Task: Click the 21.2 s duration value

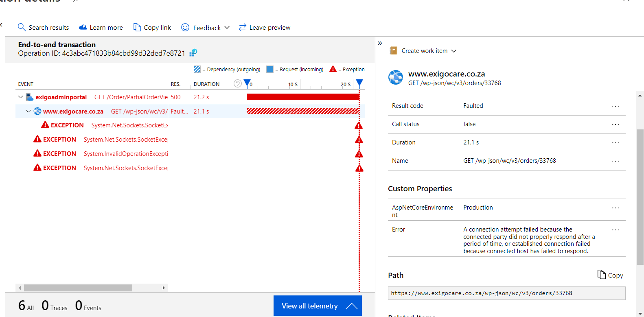Action: [201, 97]
